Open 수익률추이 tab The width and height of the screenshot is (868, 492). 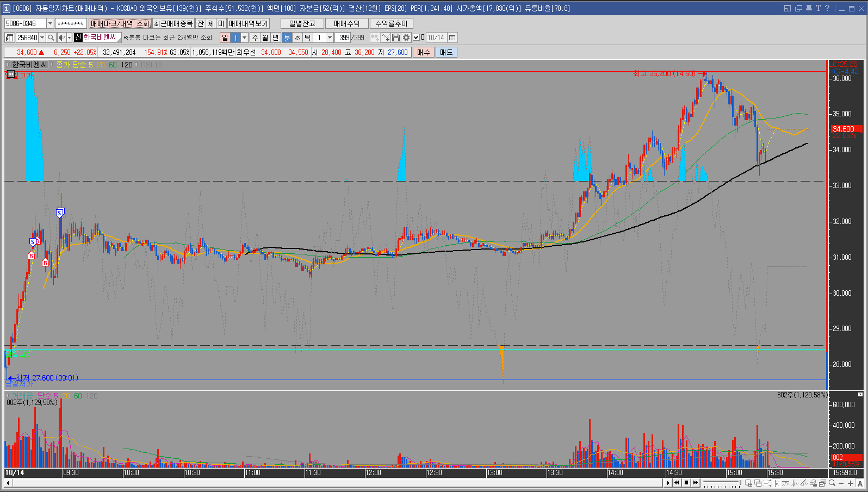coord(392,23)
